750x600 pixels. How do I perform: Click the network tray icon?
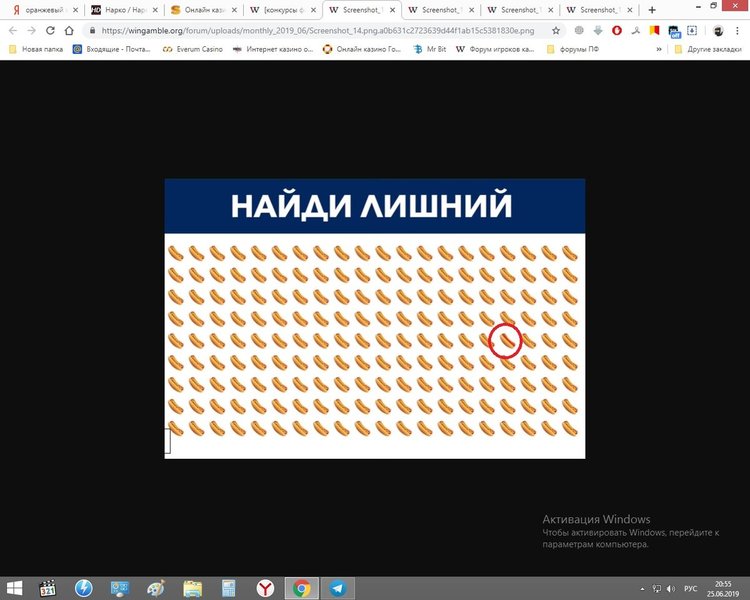click(657, 589)
